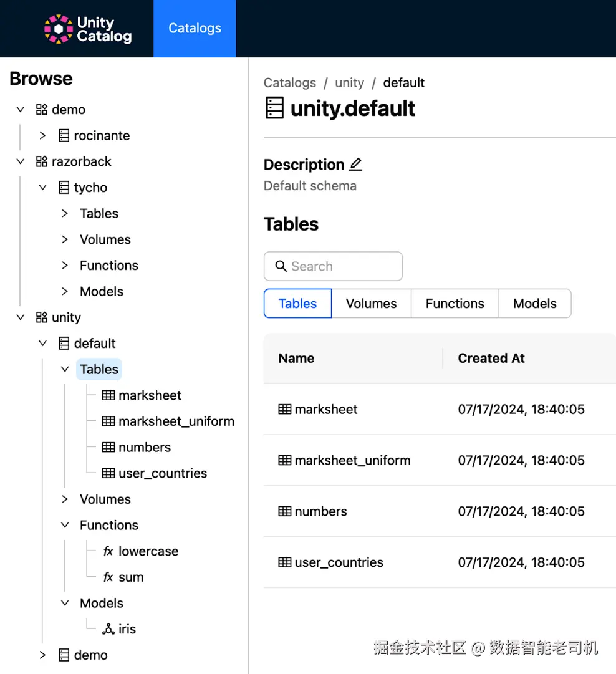Switch to the Functions tab

455,304
